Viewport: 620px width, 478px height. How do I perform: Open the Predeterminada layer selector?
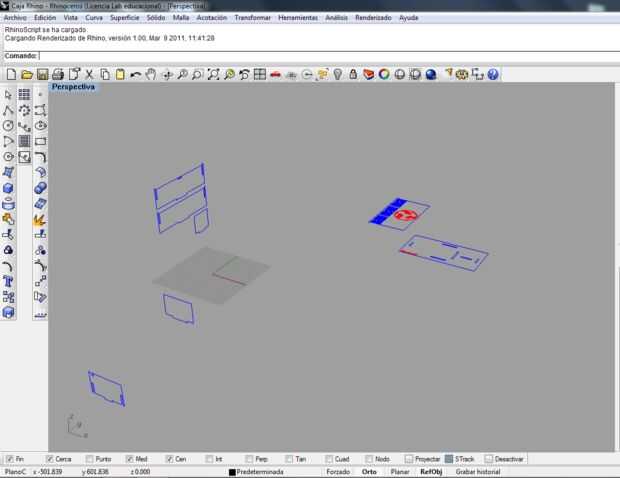click(x=260, y=472)
